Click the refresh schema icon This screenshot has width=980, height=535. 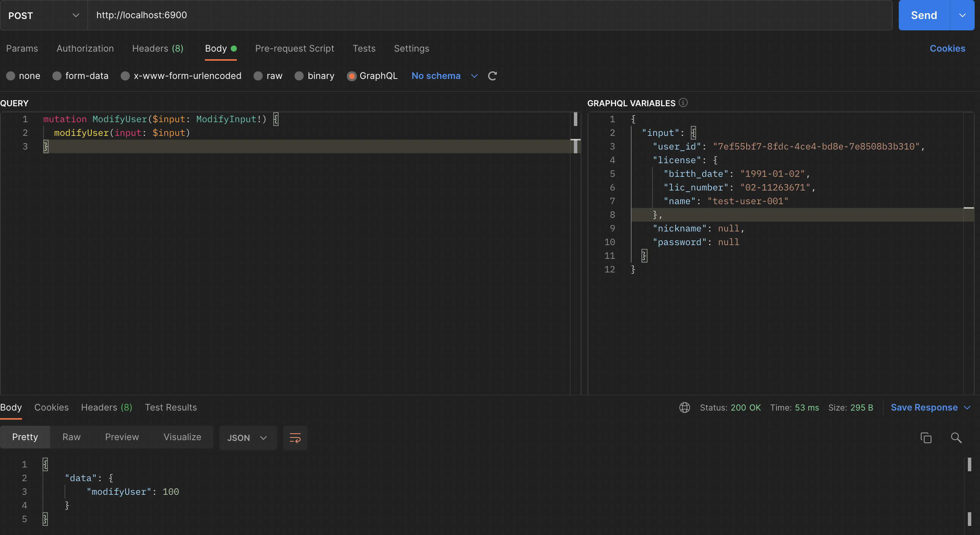(492, 76)
